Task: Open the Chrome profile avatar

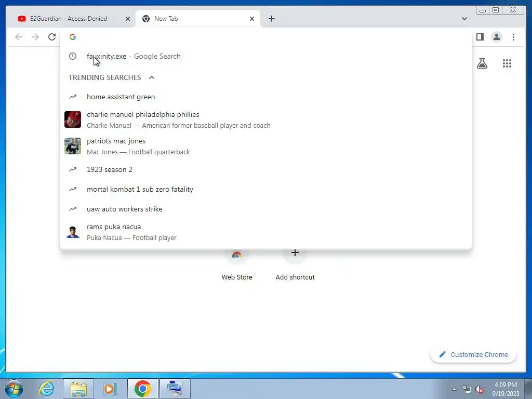Action: (496, 37)
